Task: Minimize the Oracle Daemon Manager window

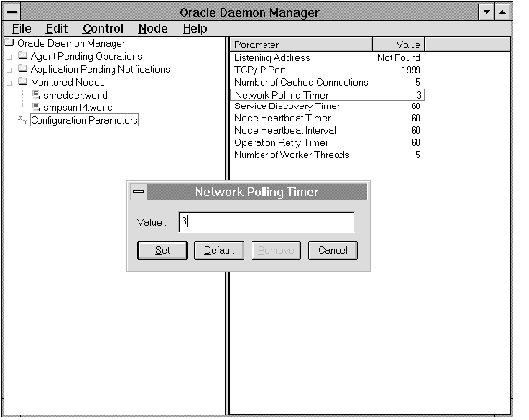Action: click(x=487, y=12)
